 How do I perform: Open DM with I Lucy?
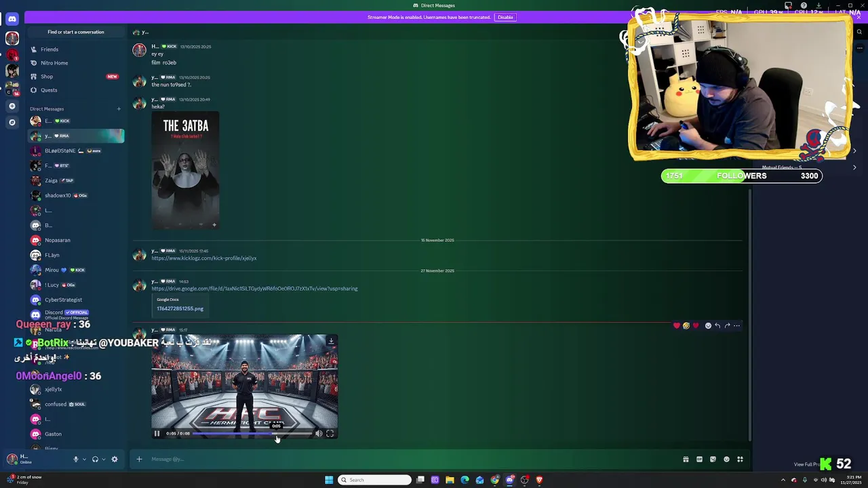pyautogui.click(x=76, y=285)
